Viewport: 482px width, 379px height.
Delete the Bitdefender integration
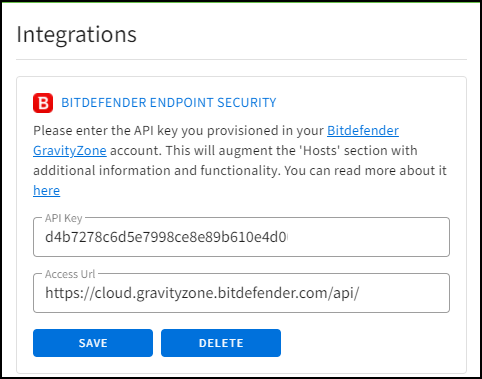221,343
